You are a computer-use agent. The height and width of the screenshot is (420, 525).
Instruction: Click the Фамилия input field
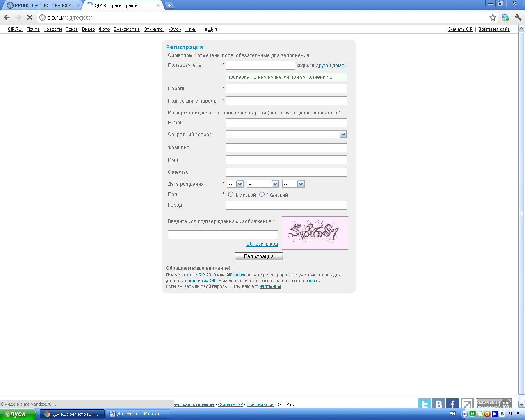tap(286, 148)
